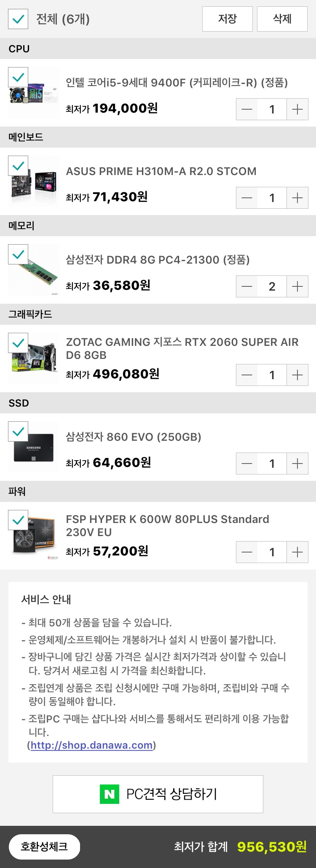Image resolution: width=316 pixels, height=868 pixels.
Task: Increase quantity of ZOTAC RTX 2060 SUPER
Action: 297,375
